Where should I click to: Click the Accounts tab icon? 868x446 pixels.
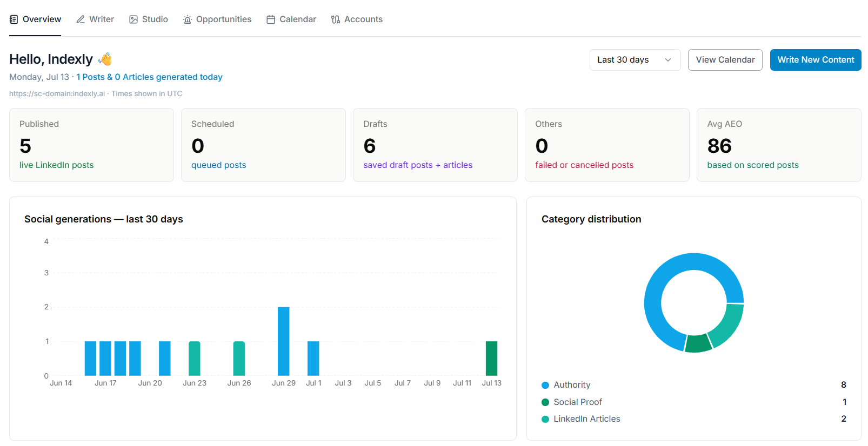(336, 19)
